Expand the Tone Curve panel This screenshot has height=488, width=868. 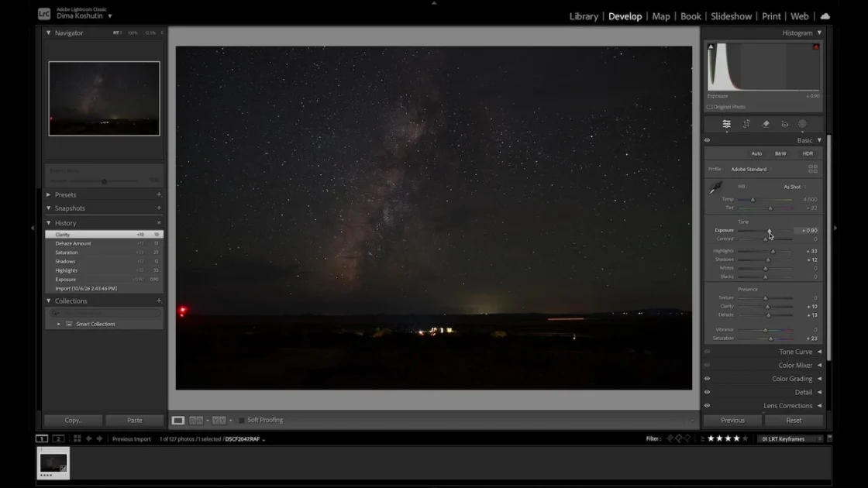pyautogui.click(x=819, y=352)
